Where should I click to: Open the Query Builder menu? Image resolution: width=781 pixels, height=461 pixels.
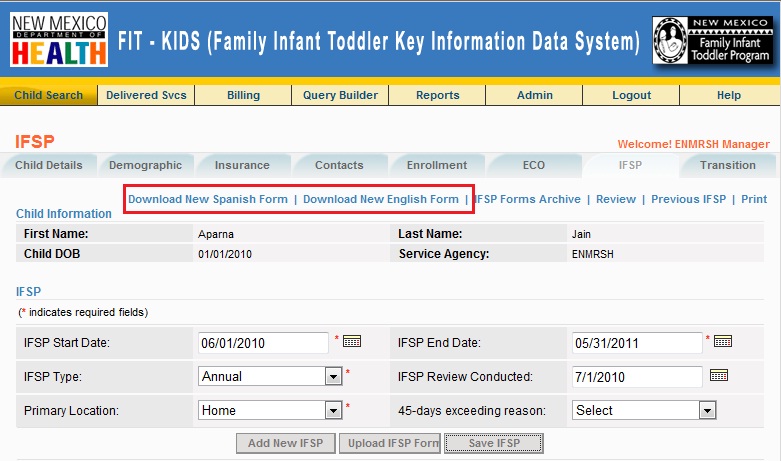point(340,95)
